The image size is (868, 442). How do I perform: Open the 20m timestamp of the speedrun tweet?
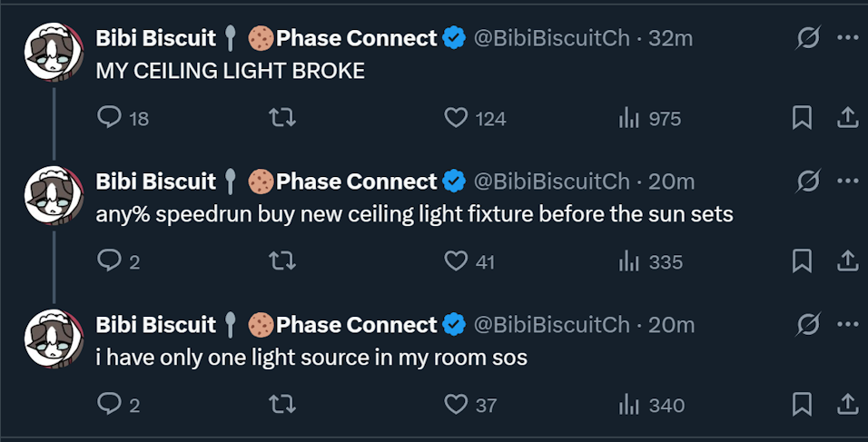[672, 182]
